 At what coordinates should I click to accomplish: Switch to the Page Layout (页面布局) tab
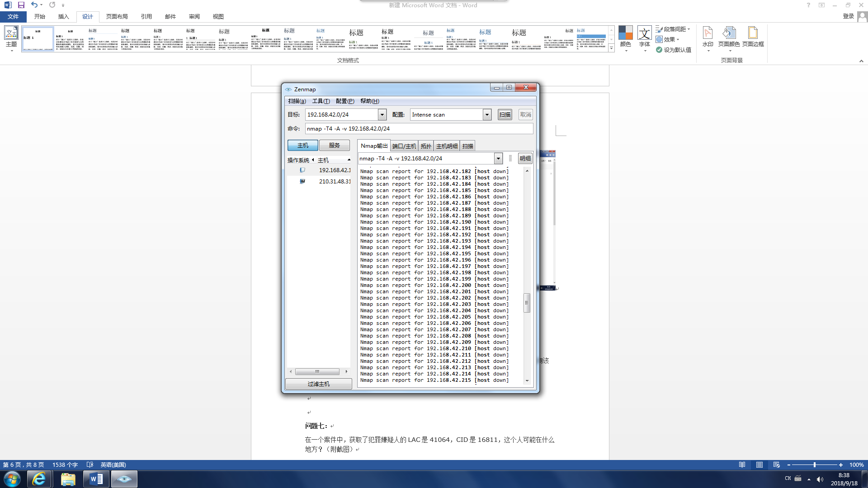(x=117, y=16)
